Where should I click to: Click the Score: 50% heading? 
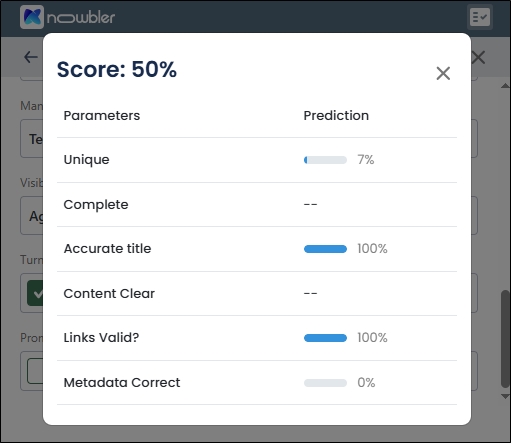[x=117, y=69]
